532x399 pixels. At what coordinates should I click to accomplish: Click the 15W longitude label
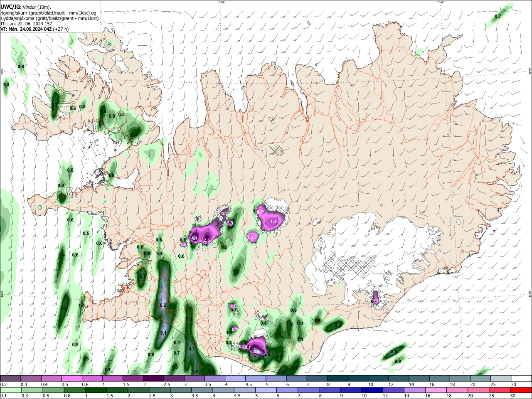[440, 2]
